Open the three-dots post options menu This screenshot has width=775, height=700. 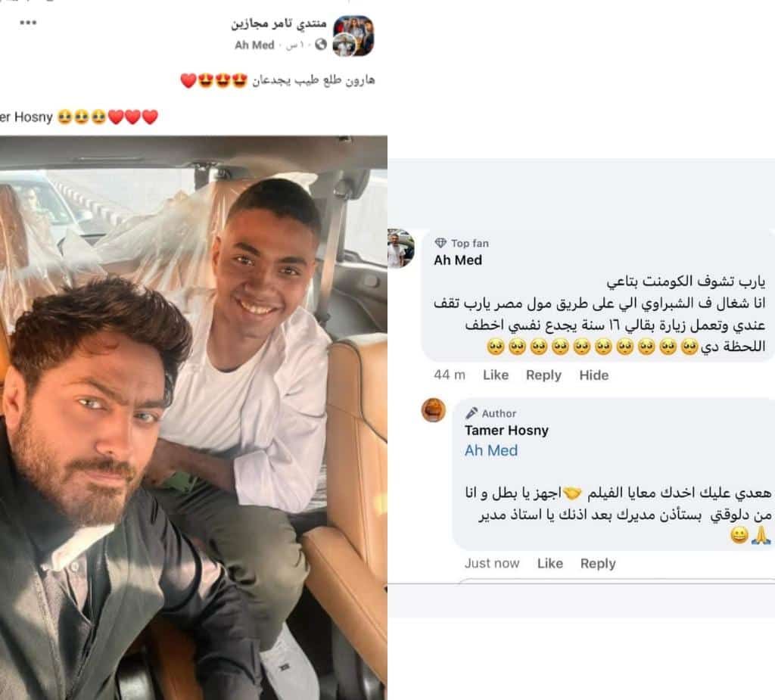[x=28, y=23]
